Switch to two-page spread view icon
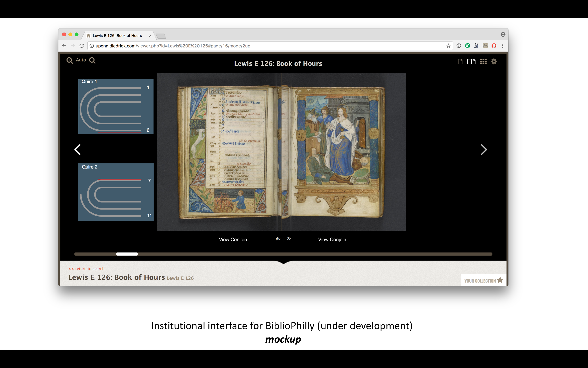This screenshot has width=588, height=368. click(x=471, y=62)
